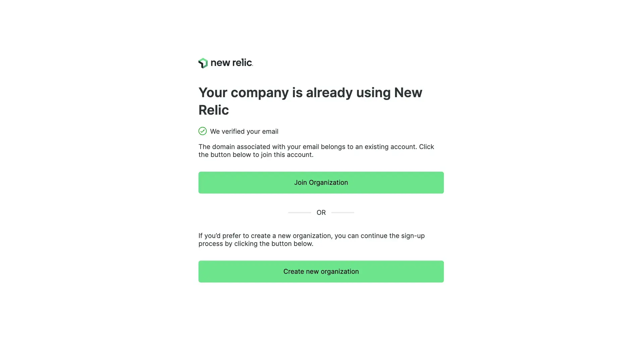This screenshot has height=357, width=644.
Task: Click the word "New" ending the heading's first line
Action: [x=408, y=93]
